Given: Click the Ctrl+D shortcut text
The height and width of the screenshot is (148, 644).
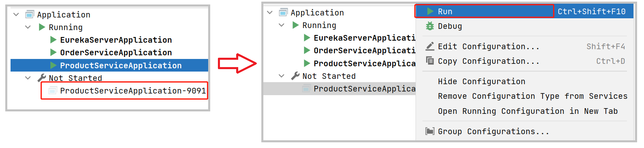Looking at the screenshot, I should point(611,61).
